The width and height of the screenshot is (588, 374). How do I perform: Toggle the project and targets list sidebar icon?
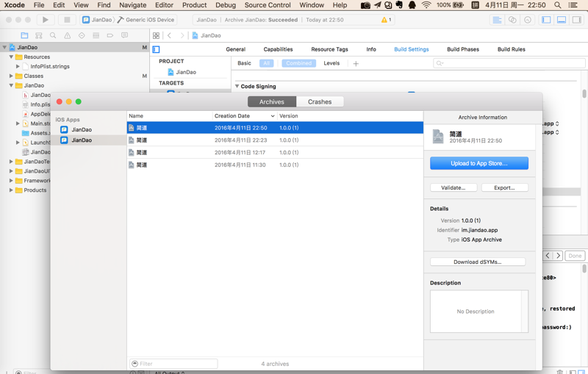point(157,49)
